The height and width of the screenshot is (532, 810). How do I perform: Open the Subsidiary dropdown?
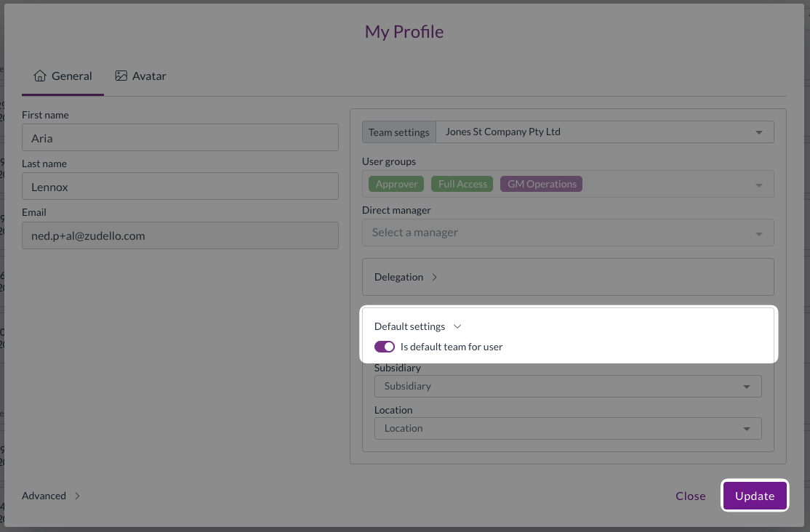(567, 386)
